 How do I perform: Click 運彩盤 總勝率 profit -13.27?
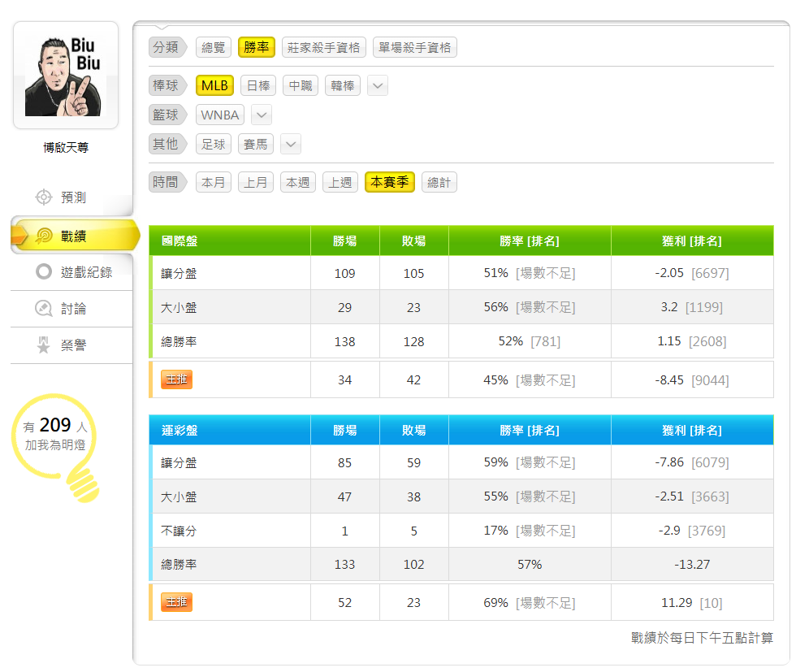point(692,564)
